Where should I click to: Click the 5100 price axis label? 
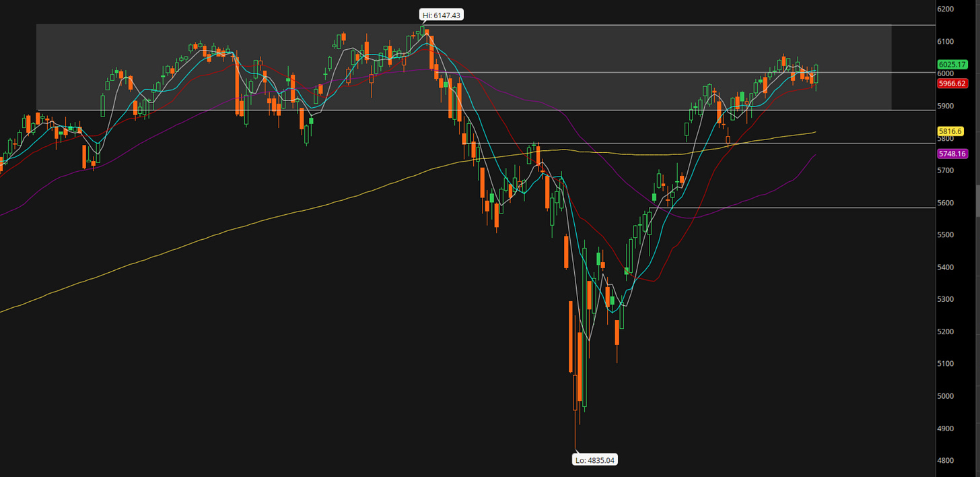click(x=946, y=364)
